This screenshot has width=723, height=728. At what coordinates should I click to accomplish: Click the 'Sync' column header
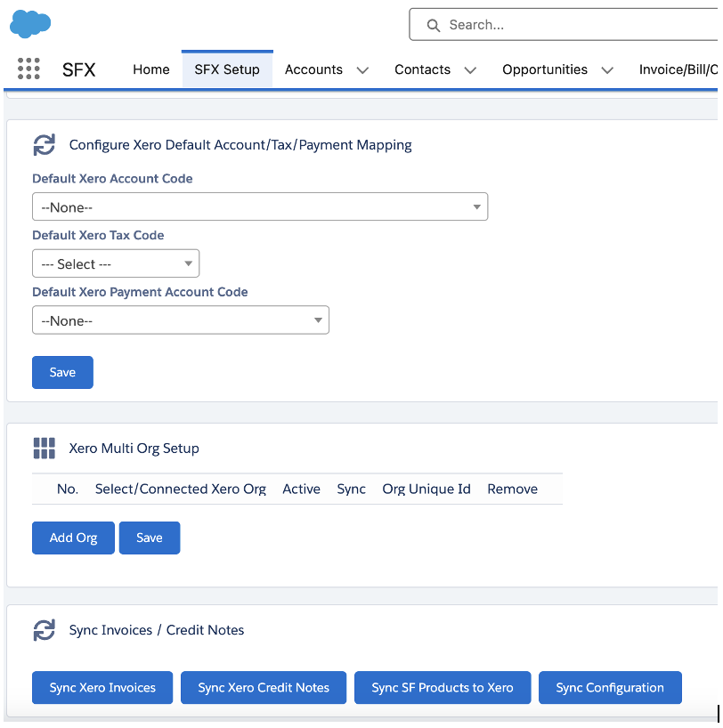click(x=352, y=489)
